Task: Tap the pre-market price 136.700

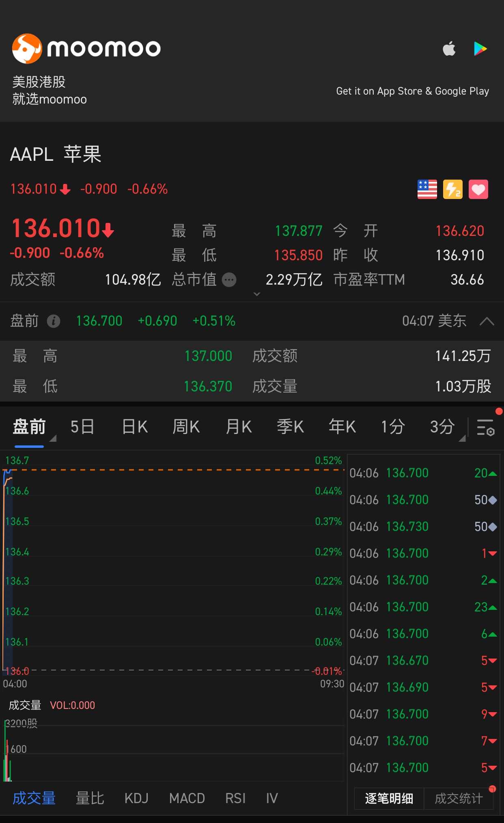Action: point(99,321)
